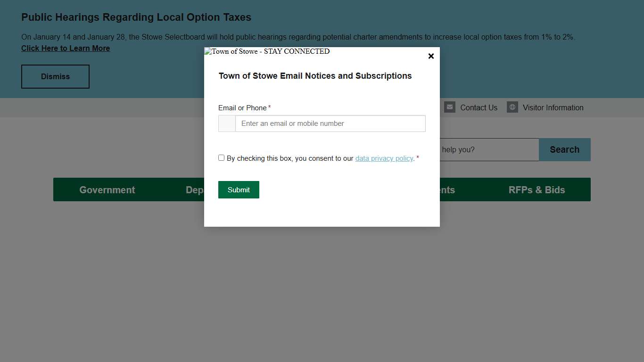The width and height of the screenshot is (644, 362).
Task: Go to Visitor Information link
Action: coord(553,107)
